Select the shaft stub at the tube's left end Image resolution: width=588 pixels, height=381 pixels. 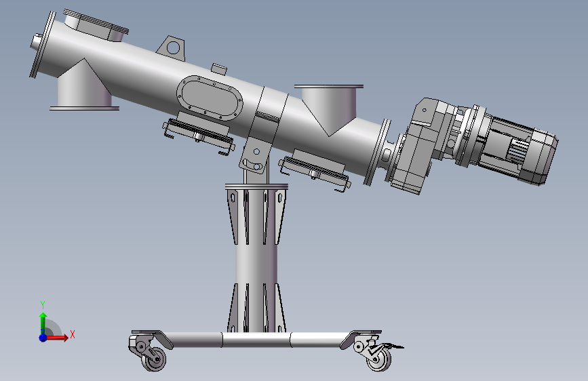click(37, 43)
